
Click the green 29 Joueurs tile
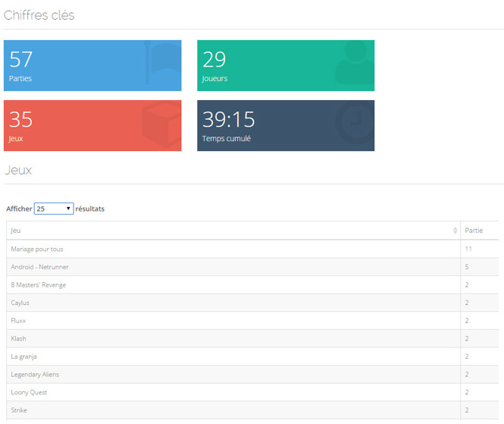(265, 65)
